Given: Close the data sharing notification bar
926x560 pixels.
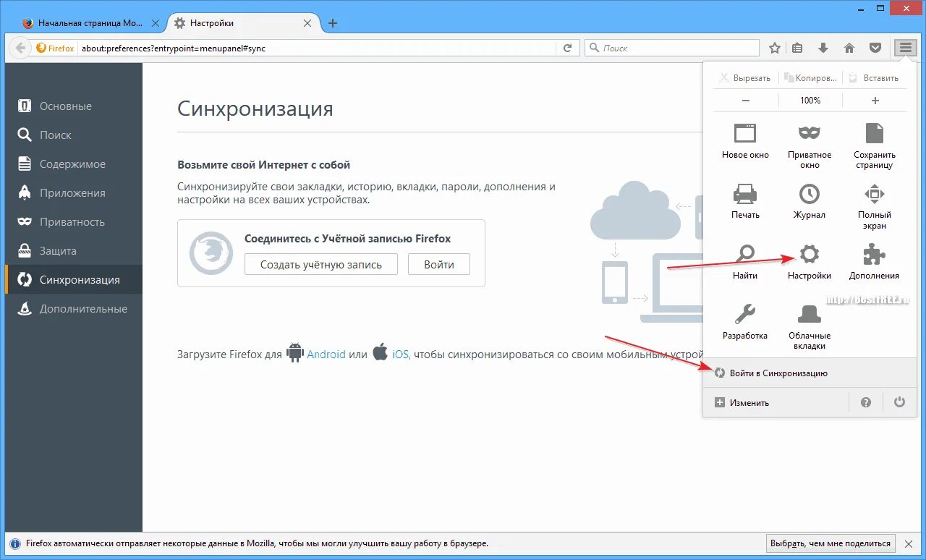Looking at the screenshot, I should coord(910,543).
